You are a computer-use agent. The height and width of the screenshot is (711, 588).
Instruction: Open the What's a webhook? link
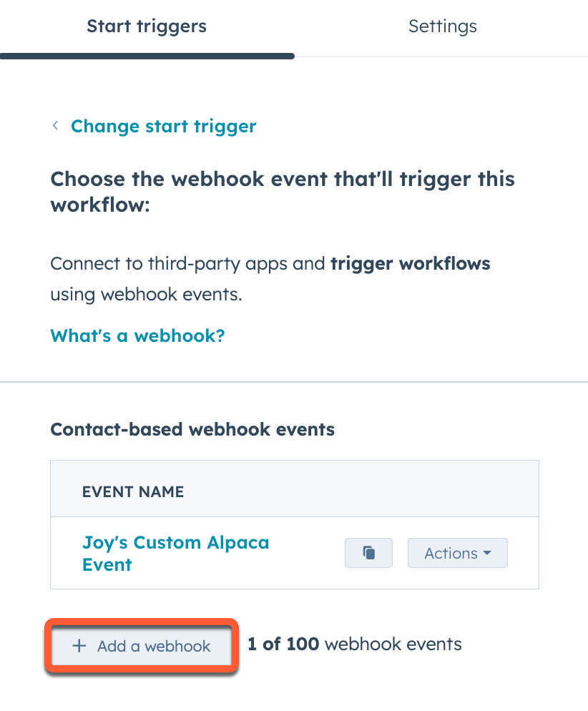click(137, 335)
